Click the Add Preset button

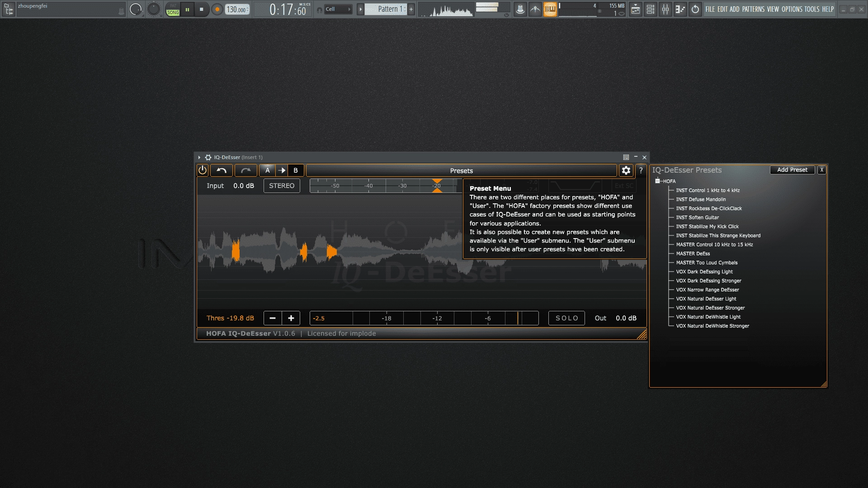coord(792,170)
